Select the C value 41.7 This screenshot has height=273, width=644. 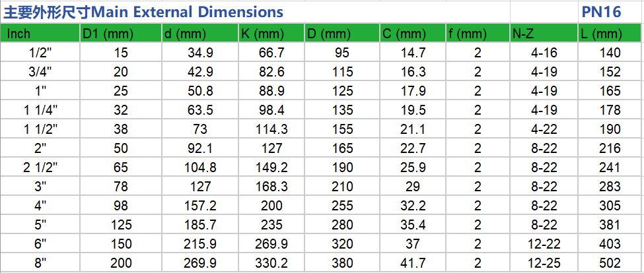[413, 262]
